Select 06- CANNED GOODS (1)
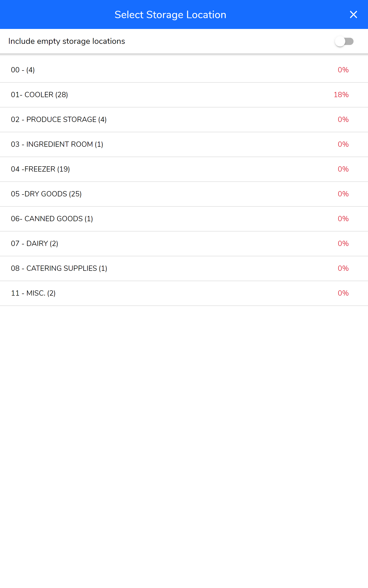This screenshot has width=368, height=588. [52, 219]
